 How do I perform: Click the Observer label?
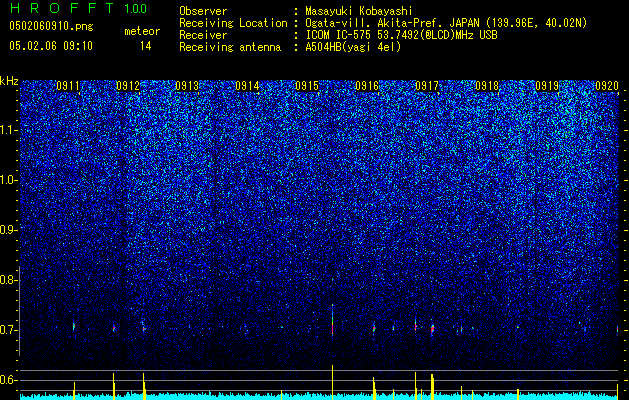(x=203, y=11)
